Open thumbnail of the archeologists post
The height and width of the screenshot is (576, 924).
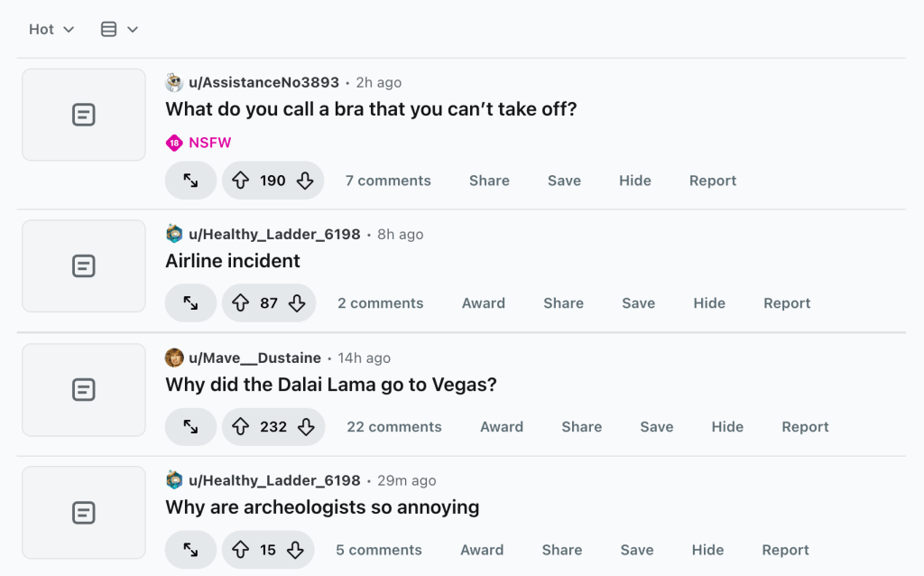click(84, 513)
